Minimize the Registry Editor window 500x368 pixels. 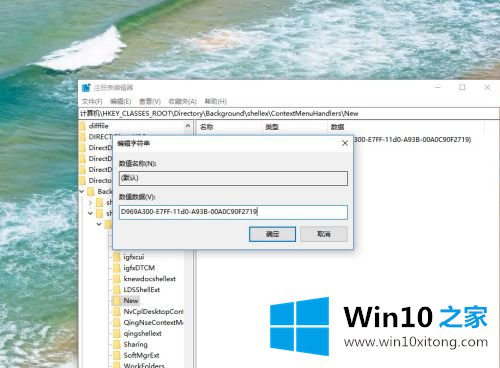[x=438, y=87]
